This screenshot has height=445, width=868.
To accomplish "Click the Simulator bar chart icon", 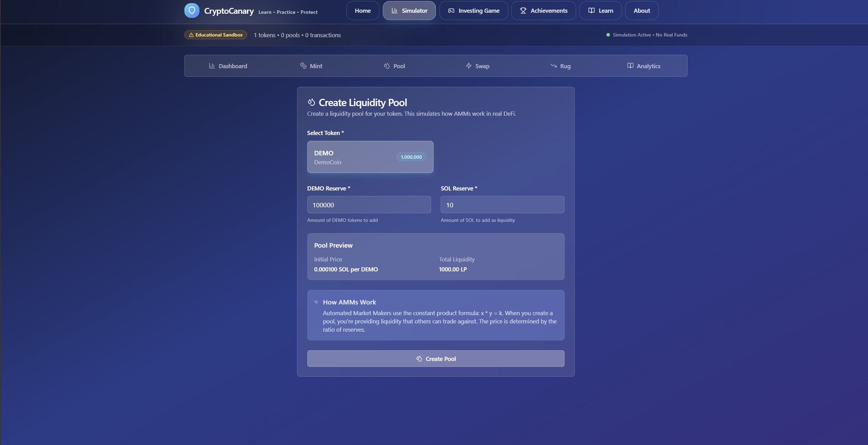I will 395,11.
